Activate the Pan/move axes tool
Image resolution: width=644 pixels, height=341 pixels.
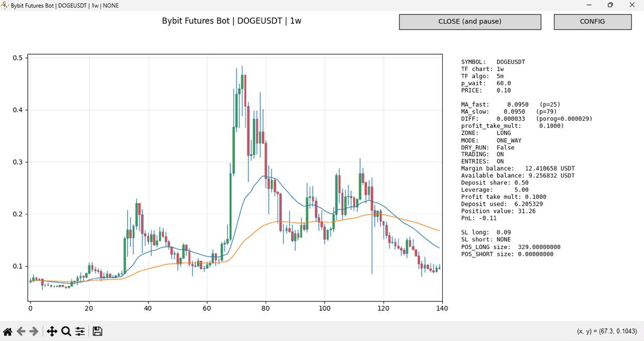pyautogui.click(x=52, y=331)
